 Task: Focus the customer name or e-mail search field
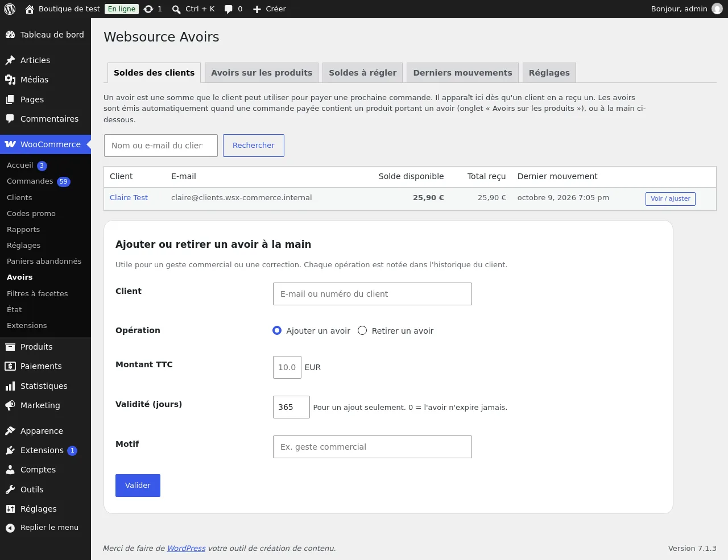[161, 146]
